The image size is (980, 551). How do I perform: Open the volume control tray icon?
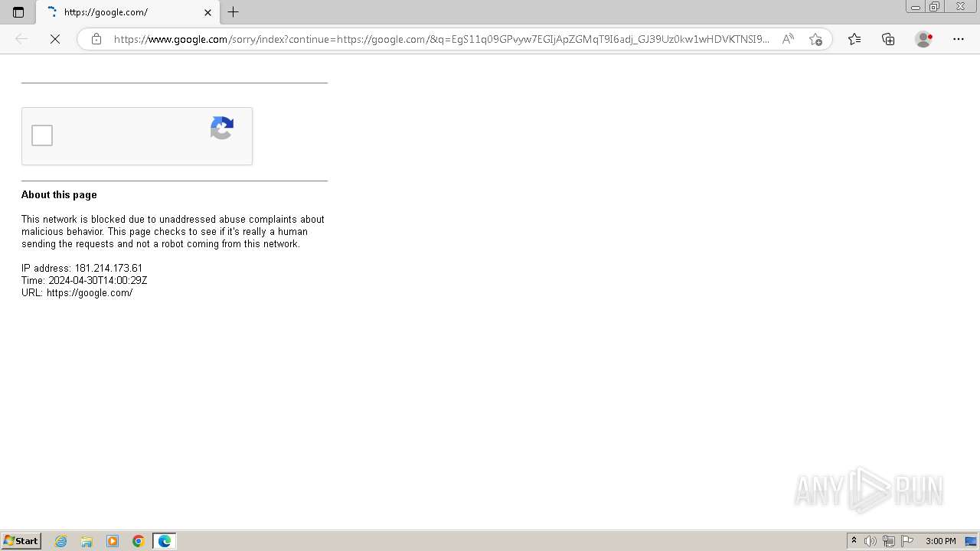[871, 541]
